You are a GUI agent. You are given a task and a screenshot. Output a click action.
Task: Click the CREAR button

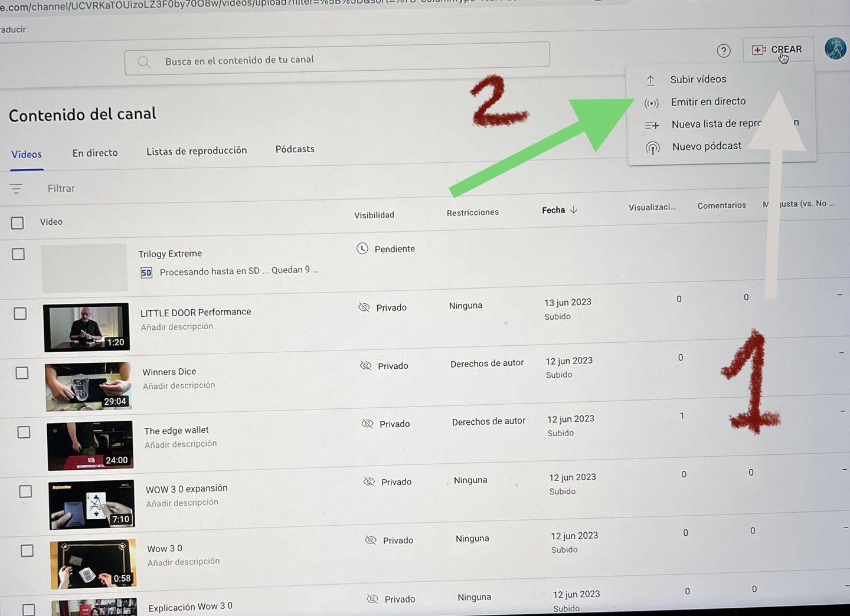(x=777, y=50)
